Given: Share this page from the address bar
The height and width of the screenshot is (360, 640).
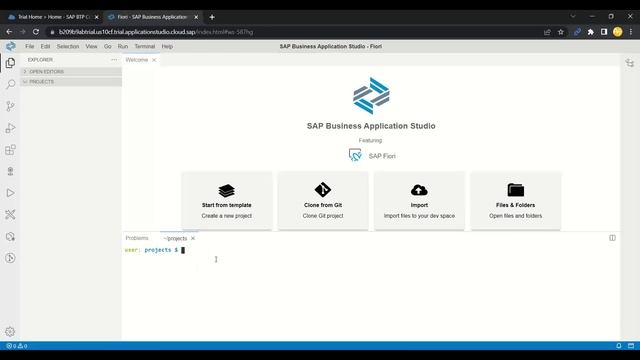Looking at the screenshot, I should click(x=547, y=32).
